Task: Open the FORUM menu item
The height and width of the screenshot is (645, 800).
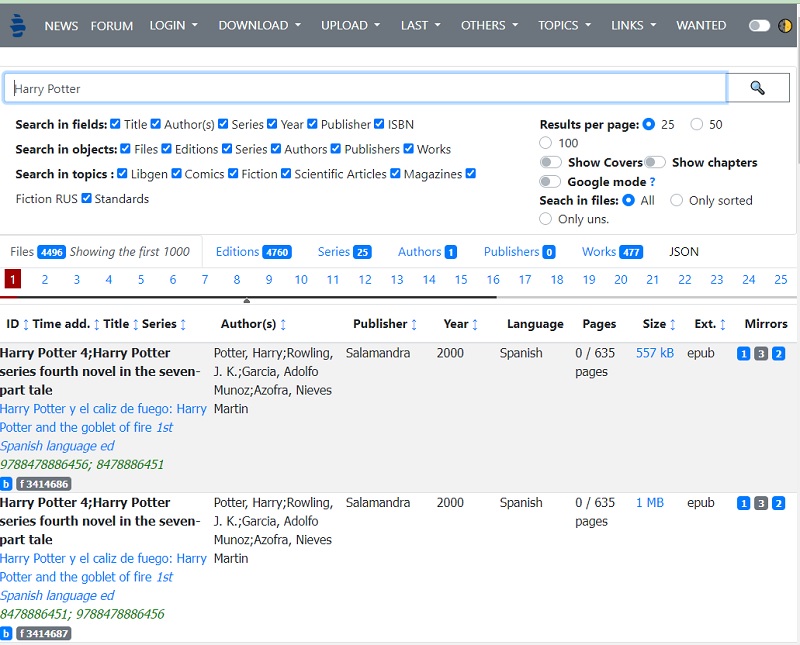Action: (112, 25)
